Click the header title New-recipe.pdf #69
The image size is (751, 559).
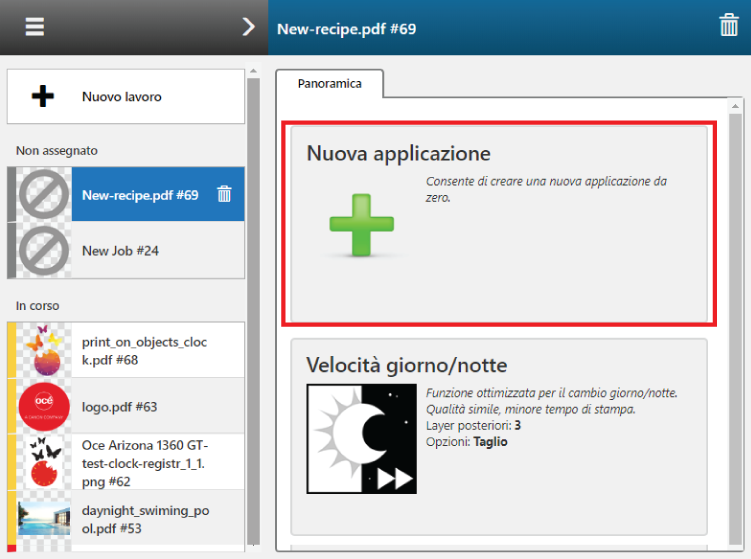pyautogui.click(x=346, y=29)
